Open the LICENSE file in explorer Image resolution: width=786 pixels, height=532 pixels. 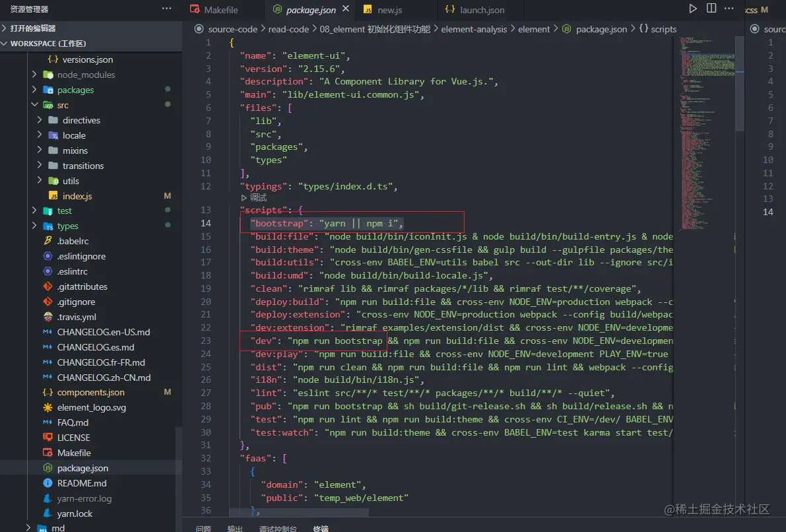pyautogui.click(x=73, y=438)
